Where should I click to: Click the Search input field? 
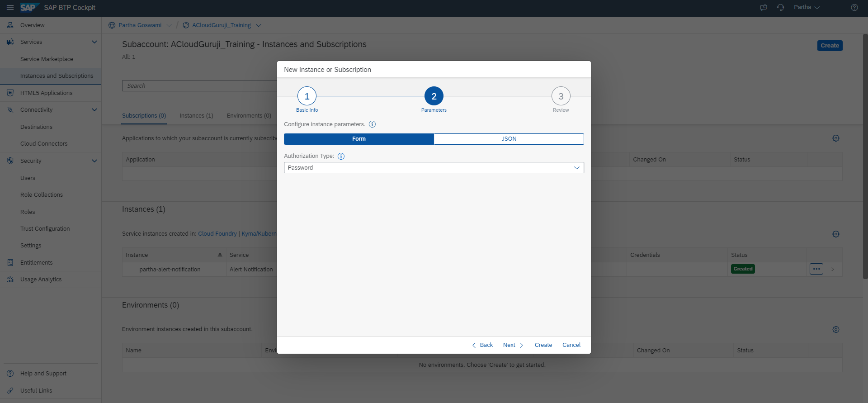[199, 86]
